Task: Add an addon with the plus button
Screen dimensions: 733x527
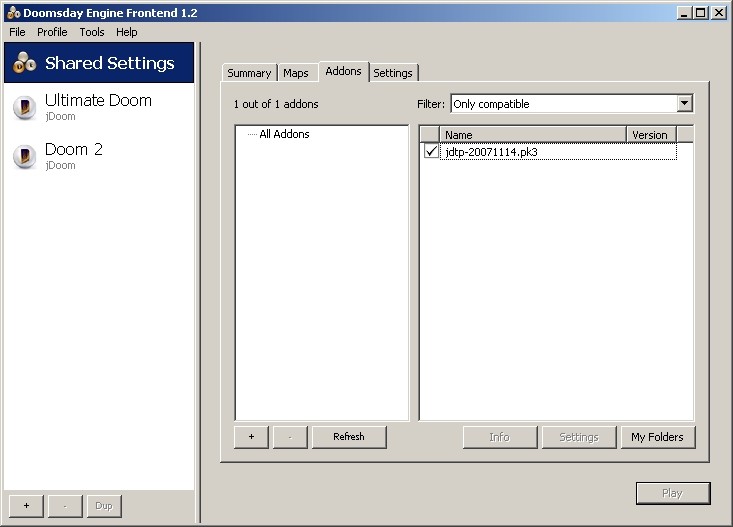Action: pyautogui.click(x=251, y=437)
